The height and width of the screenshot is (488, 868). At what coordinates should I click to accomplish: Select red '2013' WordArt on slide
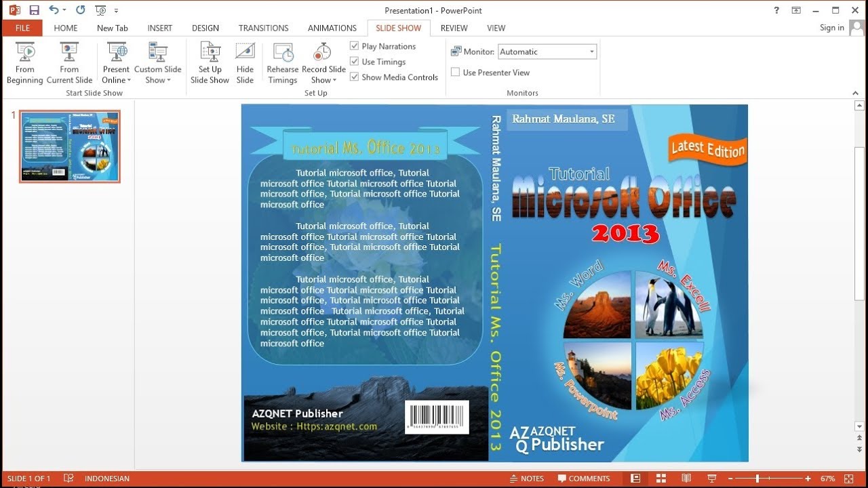625,234
